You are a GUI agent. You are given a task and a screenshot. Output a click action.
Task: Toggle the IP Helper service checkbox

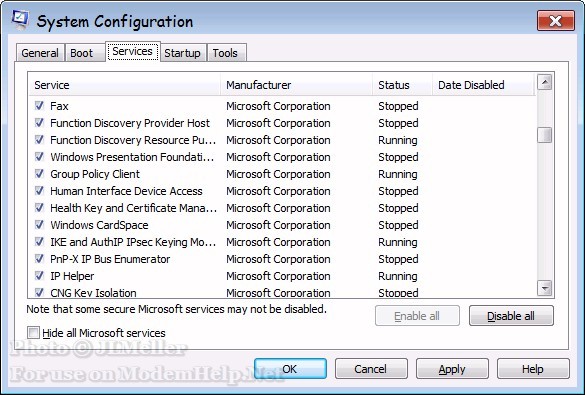point(39,276)
